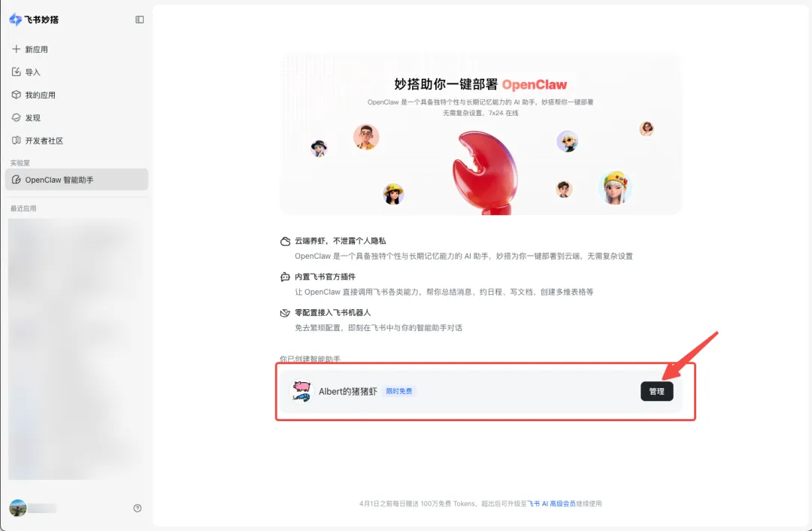Collapse the sidebar with panel toggle icon
The height and width of the screenshot is (531, 812).
tap(140, 20)
